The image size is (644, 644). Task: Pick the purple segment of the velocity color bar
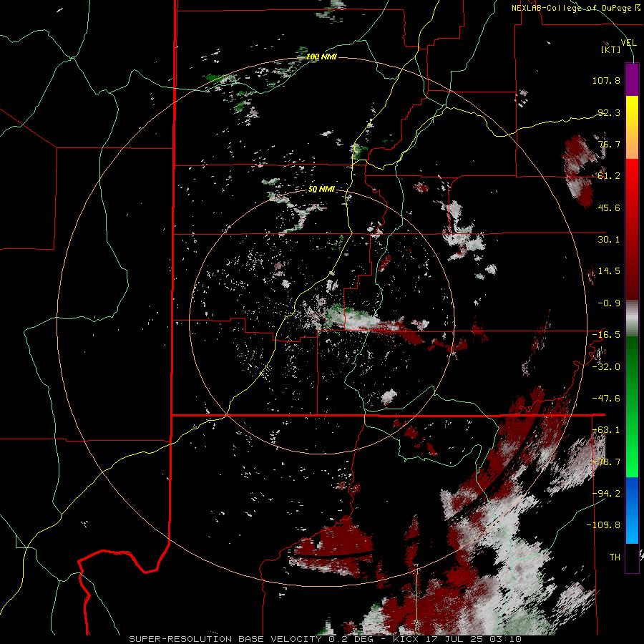click(x=632, y=79)
